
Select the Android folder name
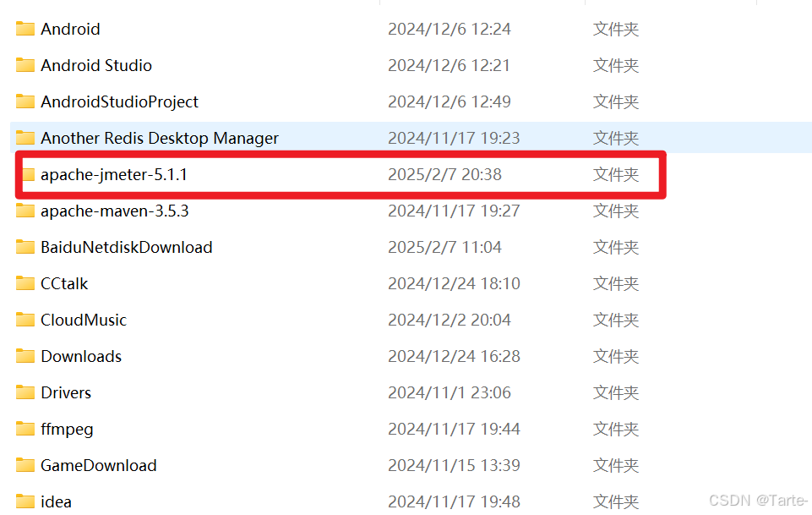point(70,29)
